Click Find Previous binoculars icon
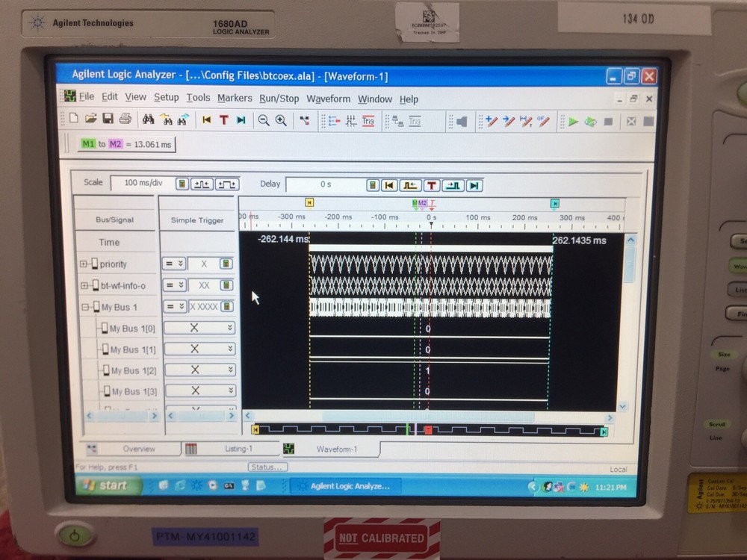Viewport: 747px width, 560px height. pos(166,119)
